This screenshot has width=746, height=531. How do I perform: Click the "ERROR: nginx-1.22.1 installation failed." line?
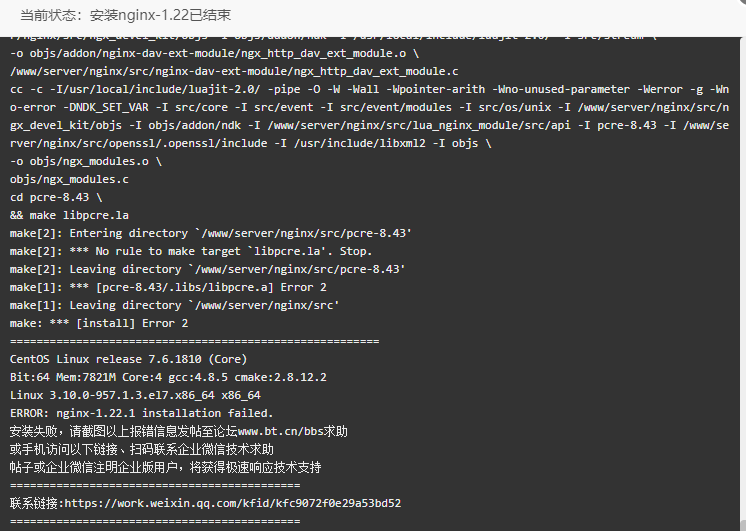(141, 413)
